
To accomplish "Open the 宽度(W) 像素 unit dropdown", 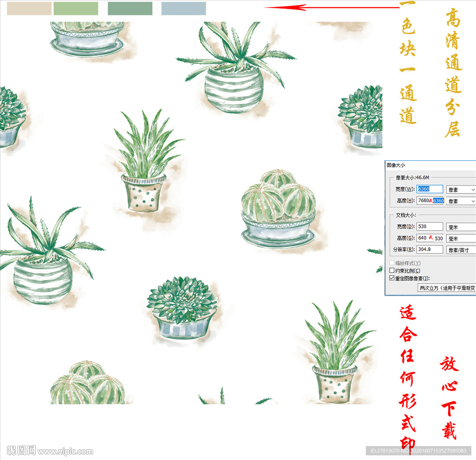I will [x=461, y=189].
